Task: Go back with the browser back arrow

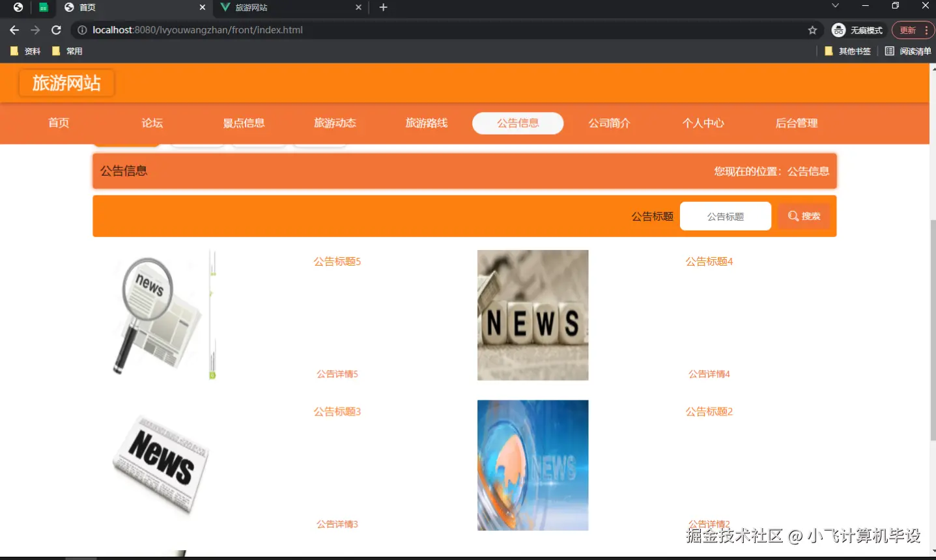Action: tap(14, 30)
